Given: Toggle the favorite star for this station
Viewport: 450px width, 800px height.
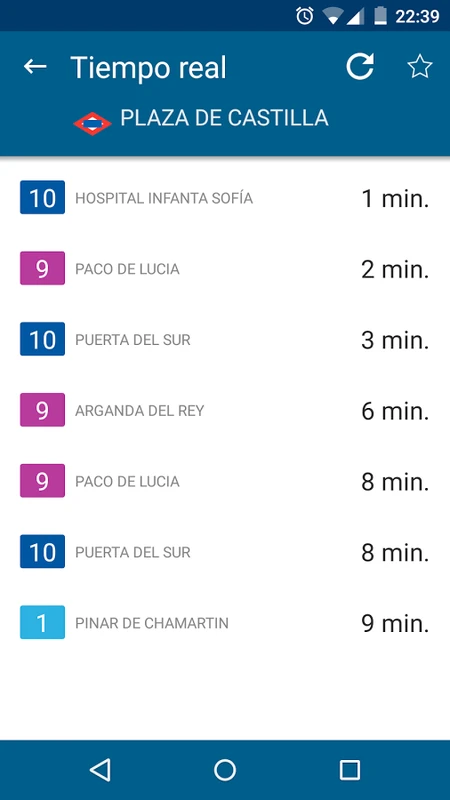Looking at the screenshot, I should coord(420,67).
